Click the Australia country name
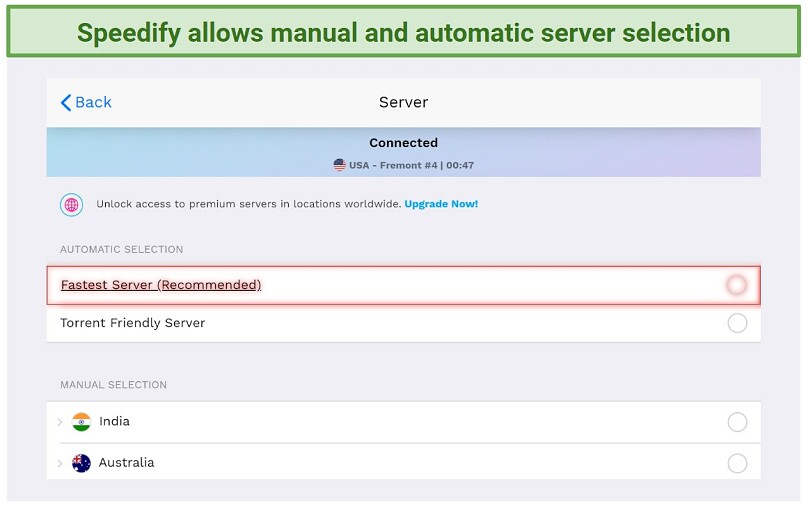This screenshot has width=806, height=506. coord(126,462)
